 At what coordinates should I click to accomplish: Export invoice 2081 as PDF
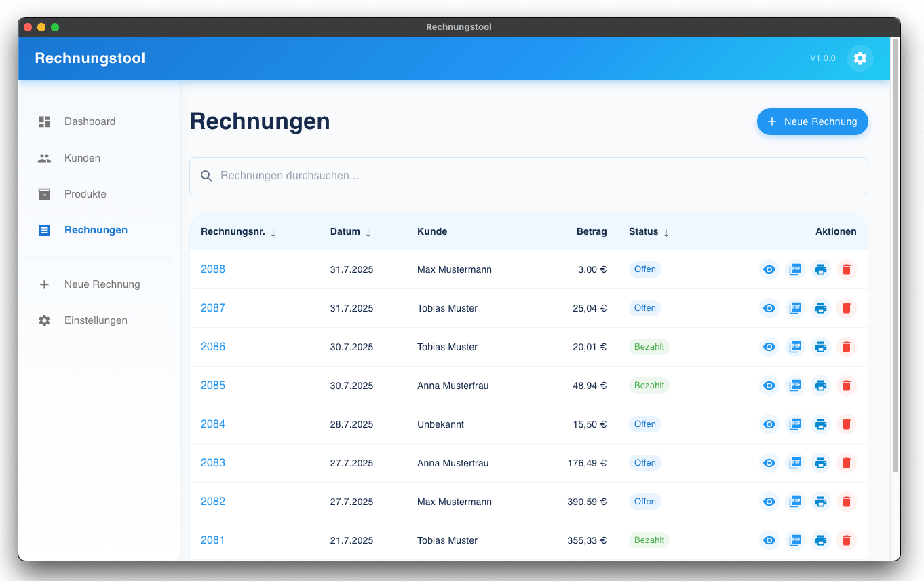pos(795,540)
